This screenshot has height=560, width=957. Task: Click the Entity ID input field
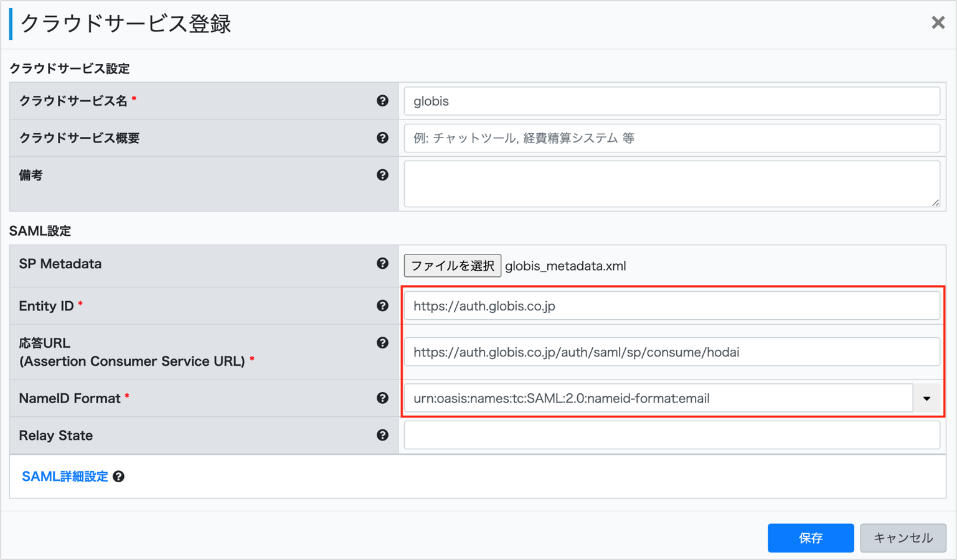(671, 306)
